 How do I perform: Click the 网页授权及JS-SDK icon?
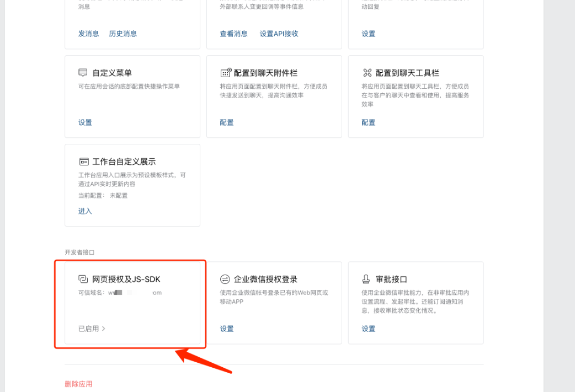(83, 279)
